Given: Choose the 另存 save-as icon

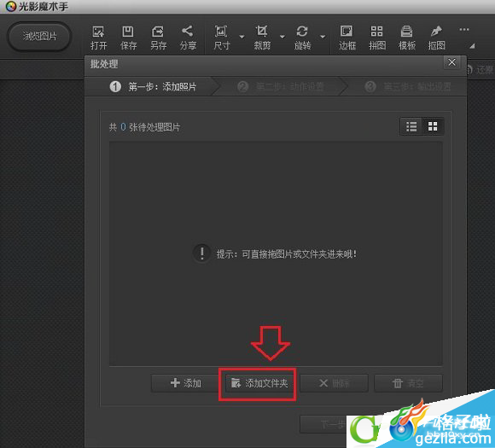Looking at the screenshot, I should coord(158,38).
